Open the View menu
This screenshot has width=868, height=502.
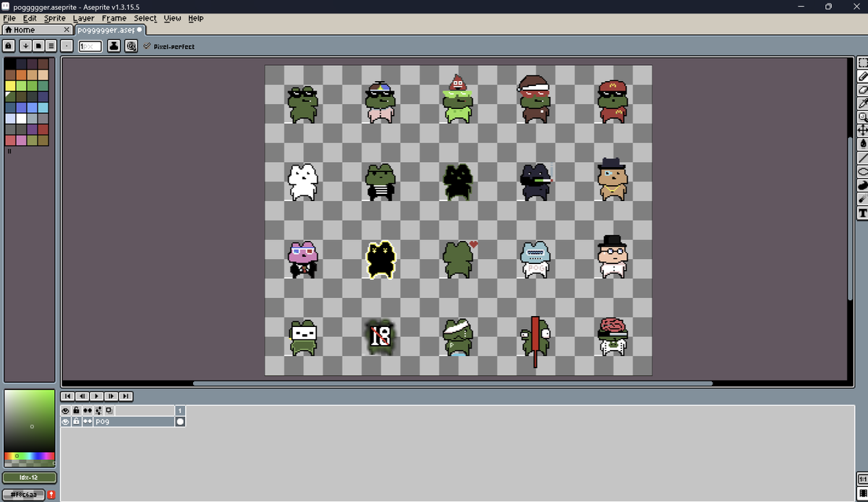coord(172,18)
